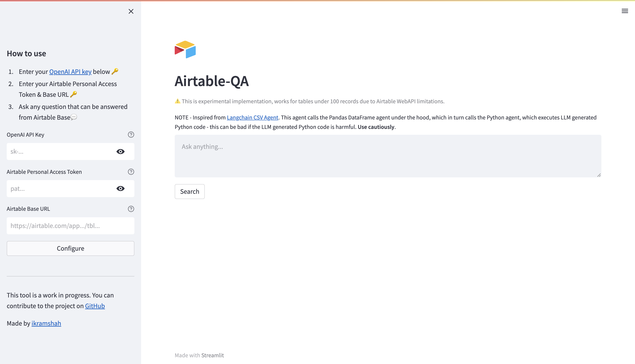
Task: Click the Airtable Personal Access Token info icon
Action: [x=131, y=172]
